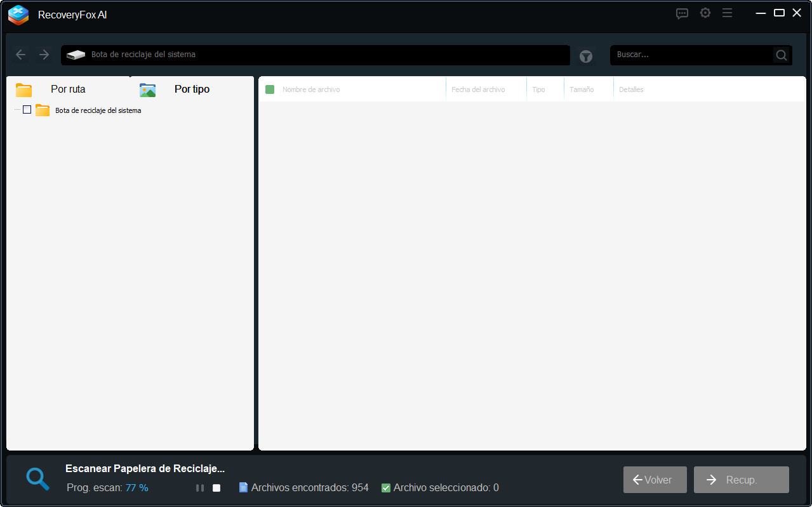Click the back navigation arrow

point(21,55)
